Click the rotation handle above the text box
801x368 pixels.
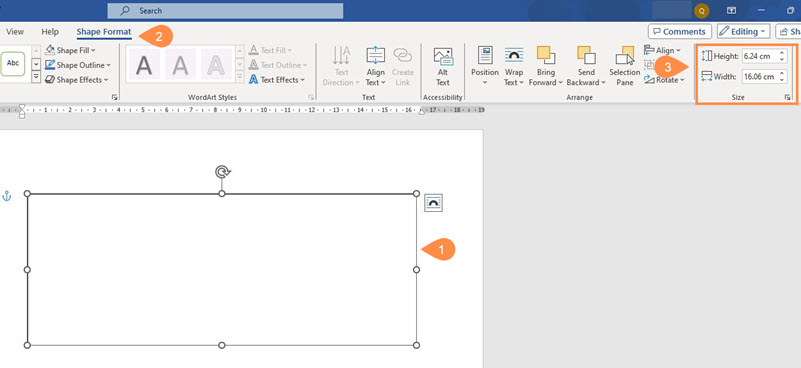pyautogui.click(x=222, y=172)
